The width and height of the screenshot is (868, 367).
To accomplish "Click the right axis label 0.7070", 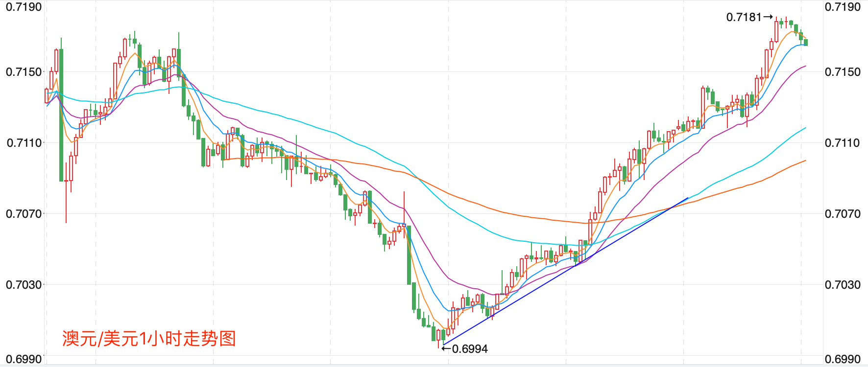I will pyautogui.click(x=843, y=214).
